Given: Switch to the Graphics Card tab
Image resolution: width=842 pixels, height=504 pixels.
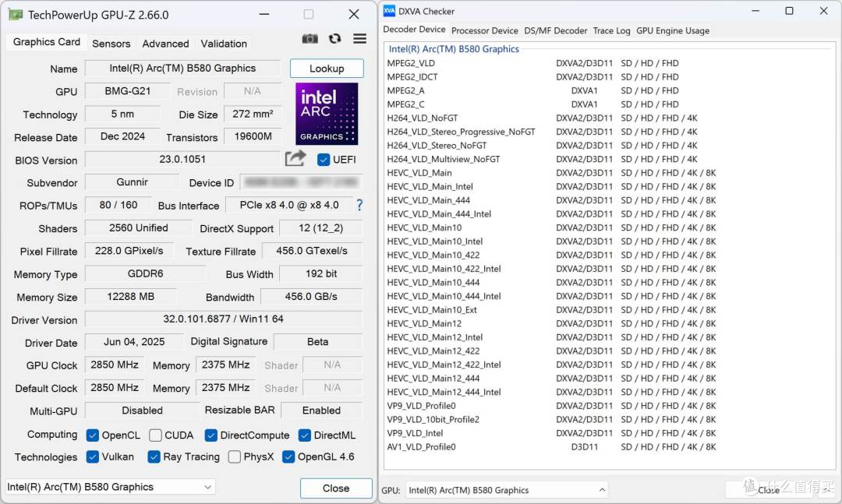Looking at the screenshot, I should (x=47, y=42).
